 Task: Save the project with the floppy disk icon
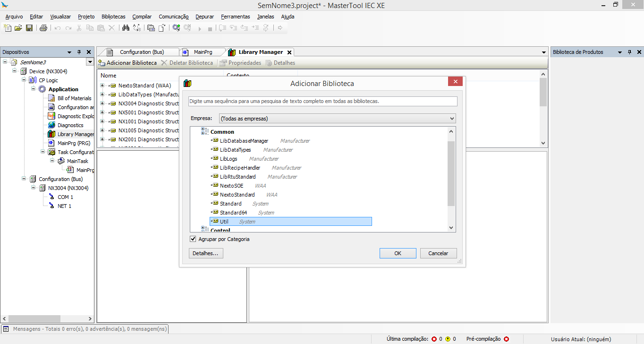tap(29, 28)
